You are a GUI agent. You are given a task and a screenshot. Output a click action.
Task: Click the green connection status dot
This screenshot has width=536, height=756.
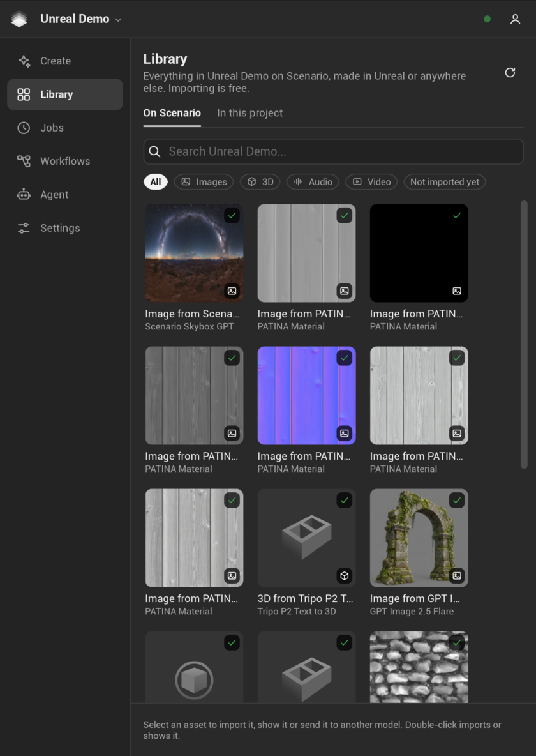(x=488, y=19)
